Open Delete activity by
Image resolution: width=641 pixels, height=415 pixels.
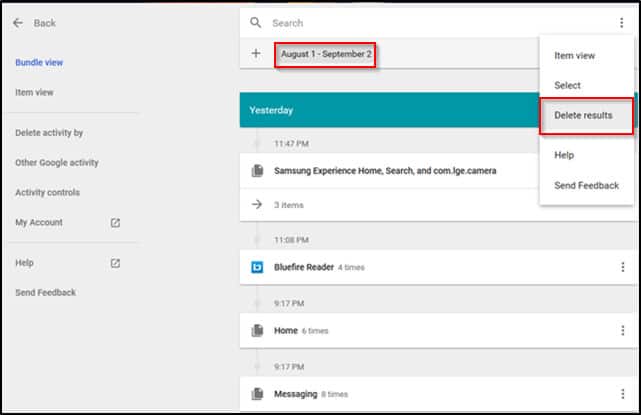49,133
